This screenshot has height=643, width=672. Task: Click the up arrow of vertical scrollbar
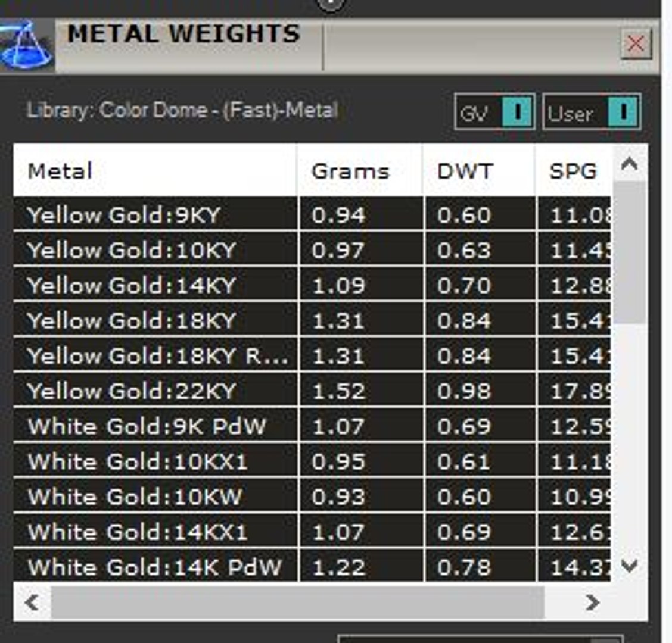[629, 164]
